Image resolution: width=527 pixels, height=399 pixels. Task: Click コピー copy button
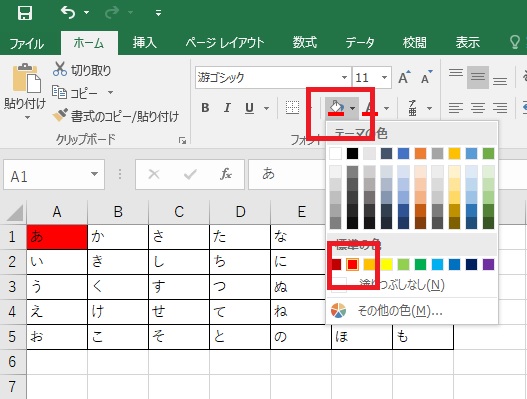(x=75, y=93)
